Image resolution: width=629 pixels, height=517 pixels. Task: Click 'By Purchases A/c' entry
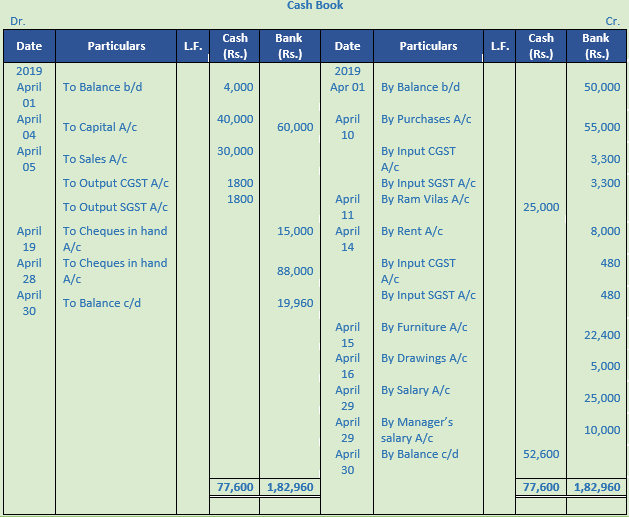pos(426,119)
